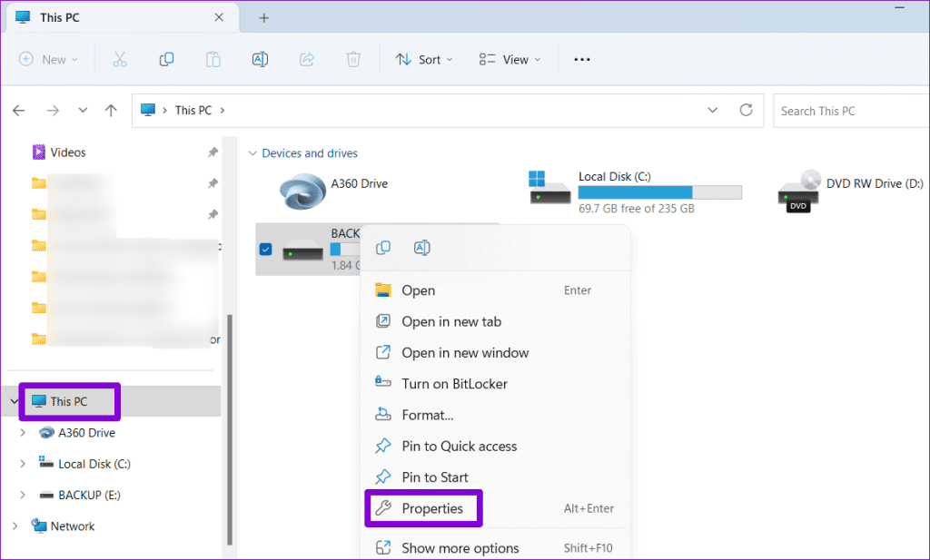The height and width of the screenshot is (560, 930).
Task: Collapse the Devices and drives group
Action: [252, 153]
